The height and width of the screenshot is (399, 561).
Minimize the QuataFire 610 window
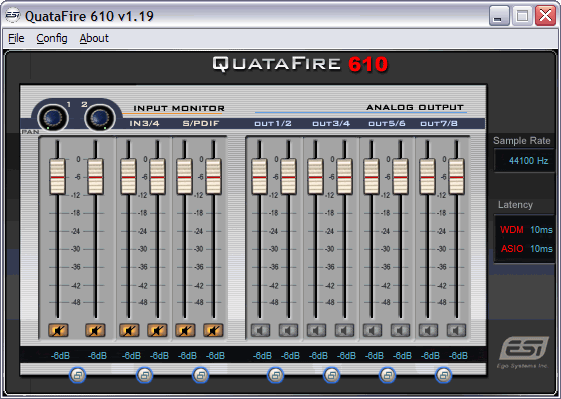499,16
